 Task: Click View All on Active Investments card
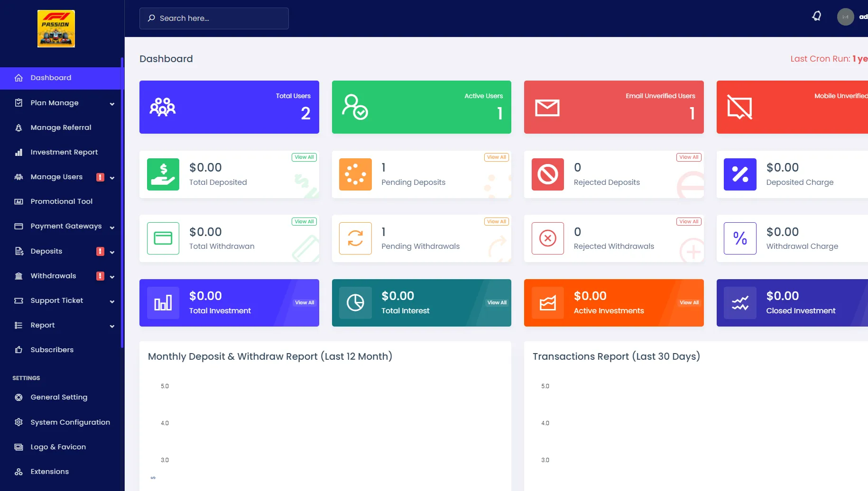(689, 302)
